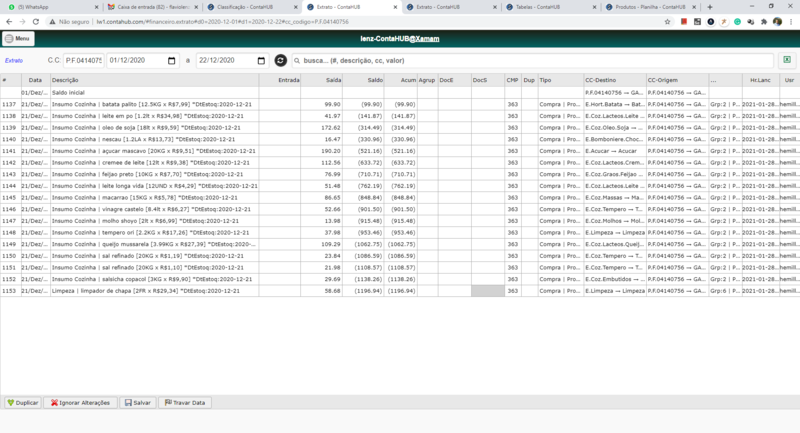The height and width of the screenshot is (433, 800).
Task: Select row 1138 leite em po description
Action: (155, 116)
